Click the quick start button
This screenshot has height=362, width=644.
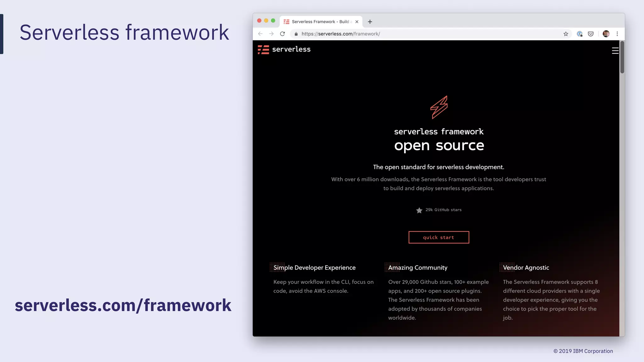click(439, 237)
